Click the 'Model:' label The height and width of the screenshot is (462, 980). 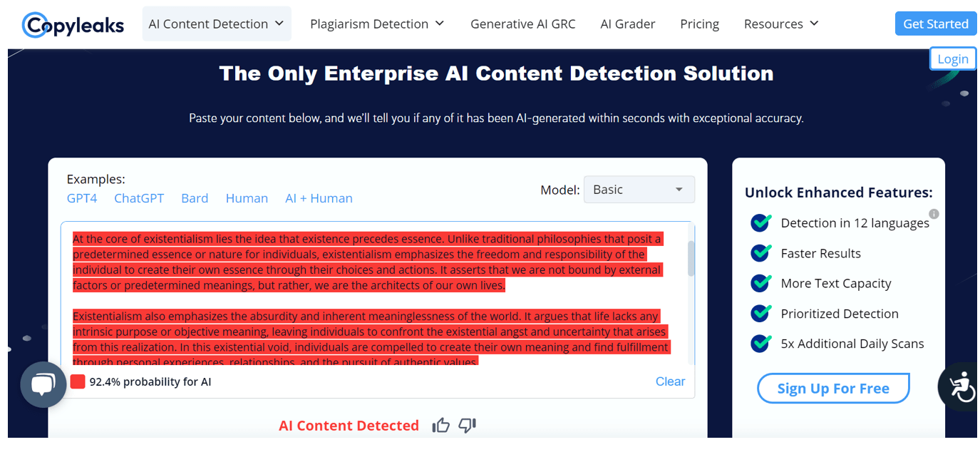click(x=559, y=190)
